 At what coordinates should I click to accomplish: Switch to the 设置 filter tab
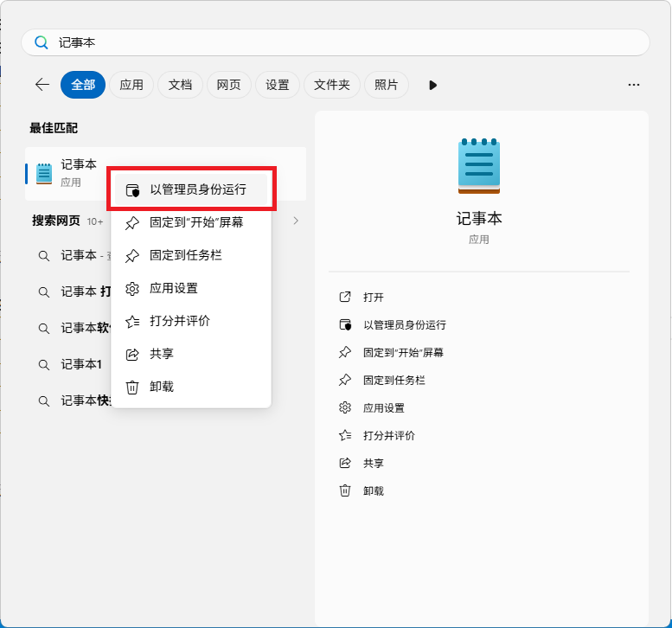[278, 85]
